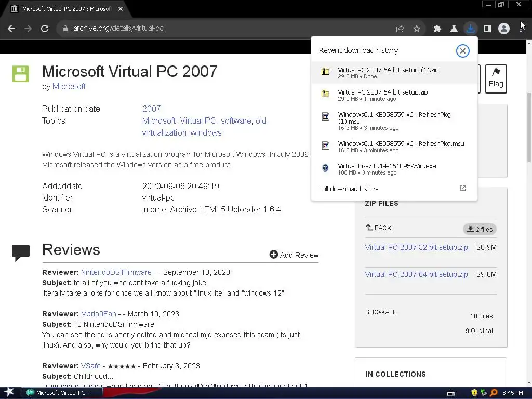The image size is (532, 399).
Task: Open the windows topic link
Action: tap(206, 132)
